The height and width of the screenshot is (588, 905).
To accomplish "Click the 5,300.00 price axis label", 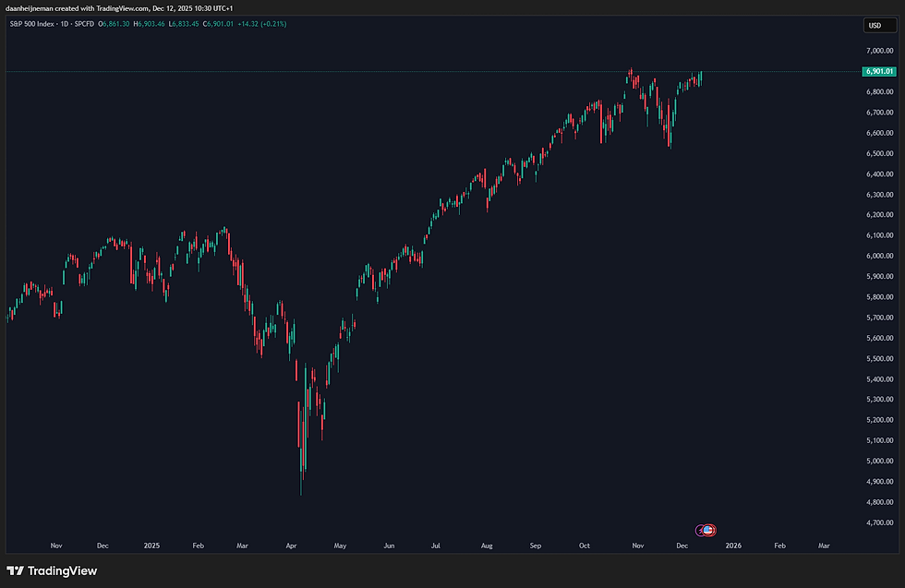I will (879, 400).
